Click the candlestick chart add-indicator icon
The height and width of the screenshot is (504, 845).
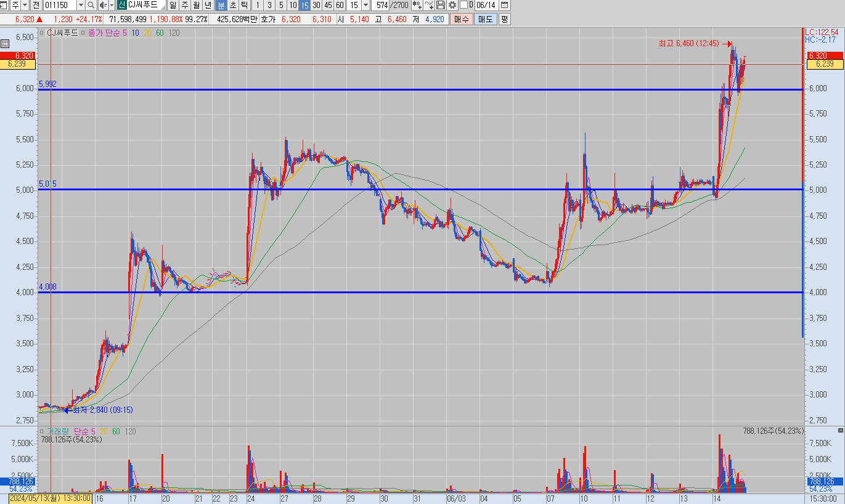click(x=417, y=5)
